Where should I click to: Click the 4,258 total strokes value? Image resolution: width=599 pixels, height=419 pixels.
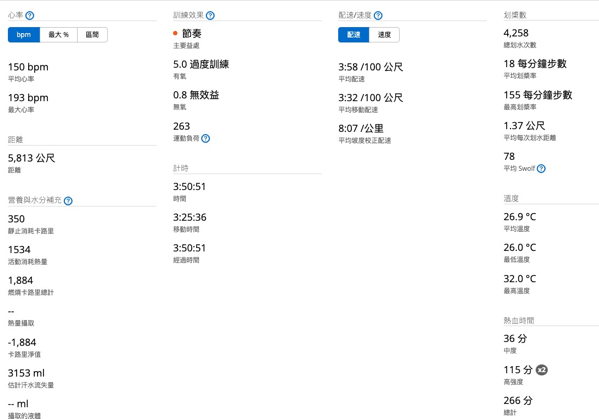point(516,33)
